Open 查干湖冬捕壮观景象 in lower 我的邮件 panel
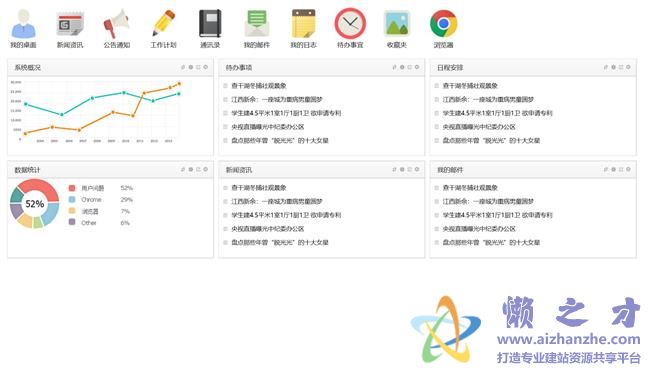This screenshot has width=650, height=368. click(x=470, y=188)
